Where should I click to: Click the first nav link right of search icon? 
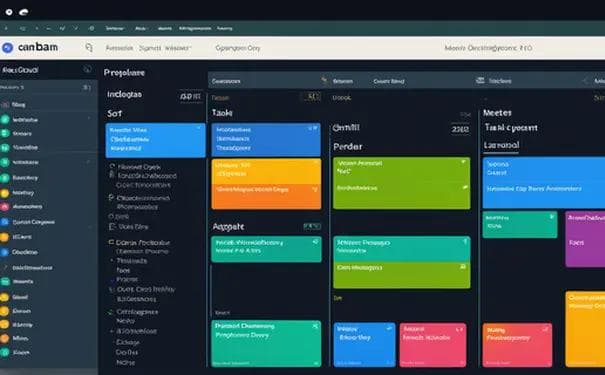(x=119, y=48)
